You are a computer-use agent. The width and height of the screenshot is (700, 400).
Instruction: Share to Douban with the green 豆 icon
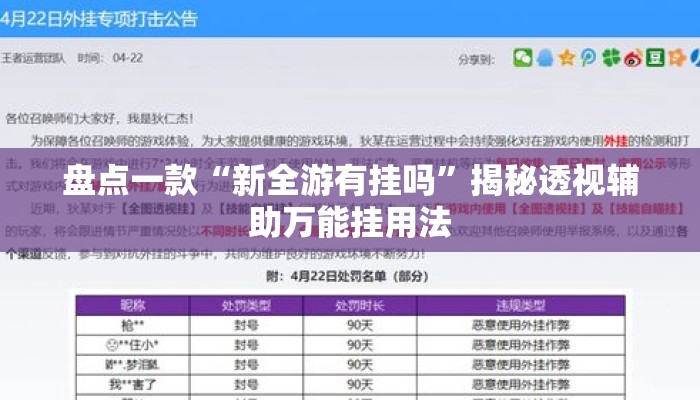655,58
